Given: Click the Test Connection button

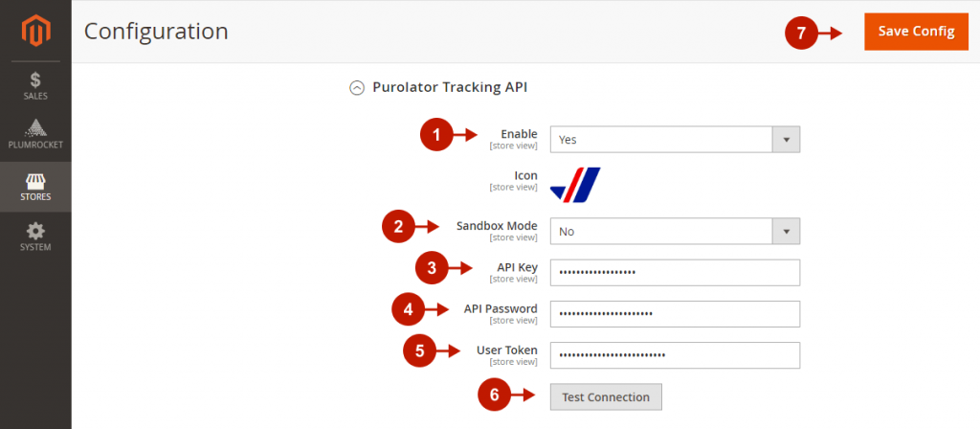Looking at the screenshot, I should pos(606,397).
